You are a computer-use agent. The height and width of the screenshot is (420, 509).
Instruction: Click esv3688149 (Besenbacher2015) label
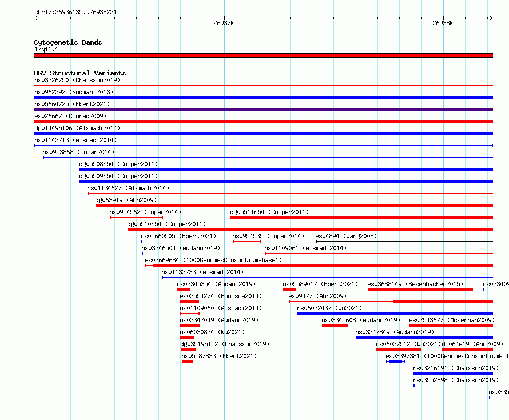415,284
